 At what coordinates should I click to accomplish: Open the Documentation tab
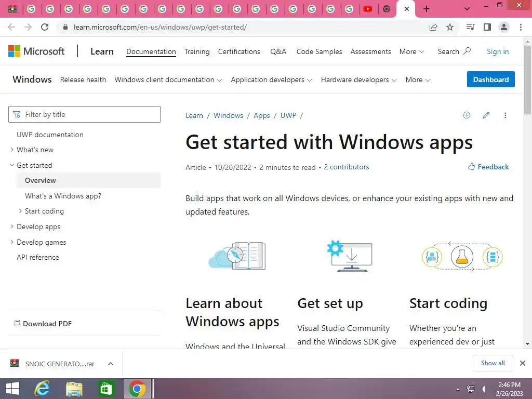(151, 51)
